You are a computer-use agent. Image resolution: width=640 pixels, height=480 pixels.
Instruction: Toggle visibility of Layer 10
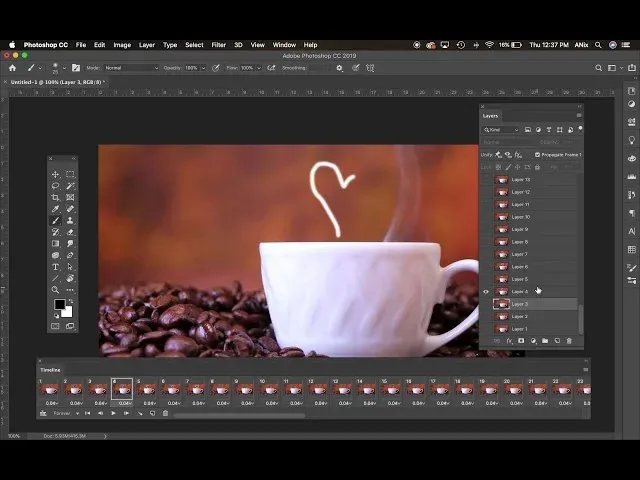486,217
